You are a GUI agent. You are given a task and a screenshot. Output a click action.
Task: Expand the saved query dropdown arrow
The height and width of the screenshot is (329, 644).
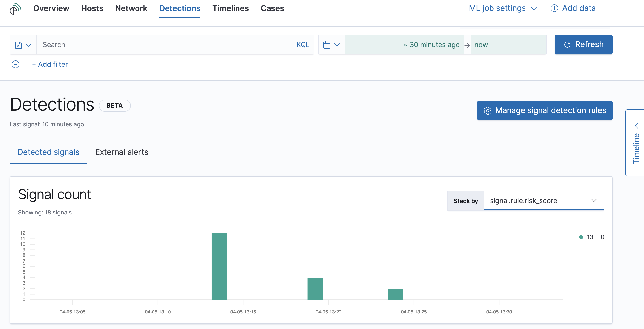pos(28,45)
